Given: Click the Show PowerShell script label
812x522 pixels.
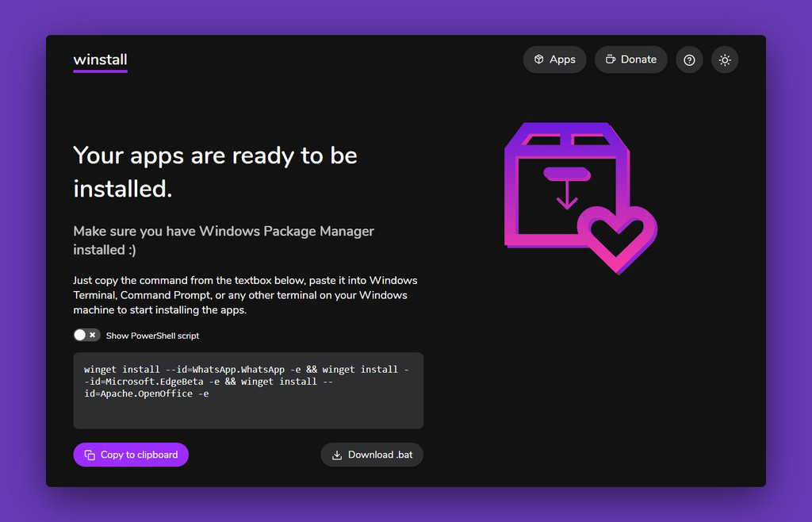Looking at the screenshot, I should coord(152,335).
